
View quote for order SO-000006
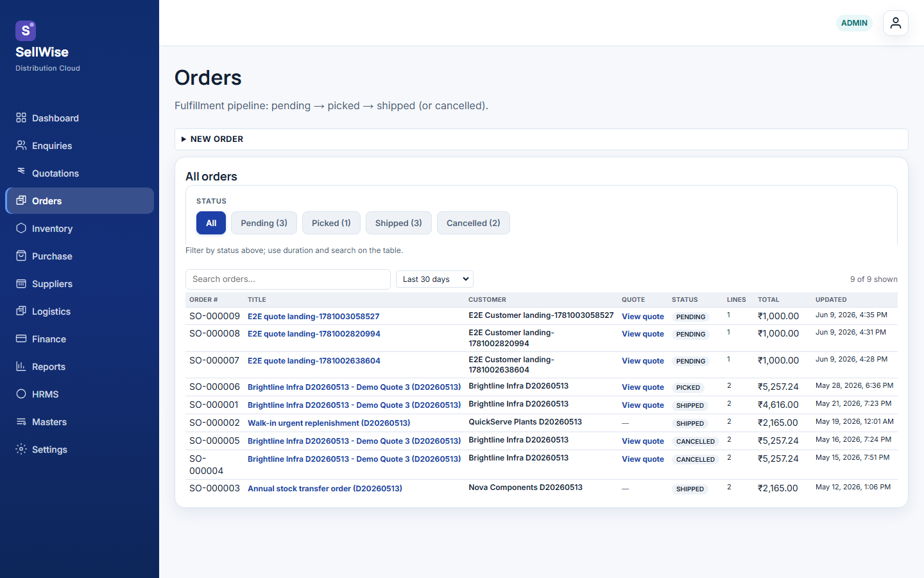(643, 387)
